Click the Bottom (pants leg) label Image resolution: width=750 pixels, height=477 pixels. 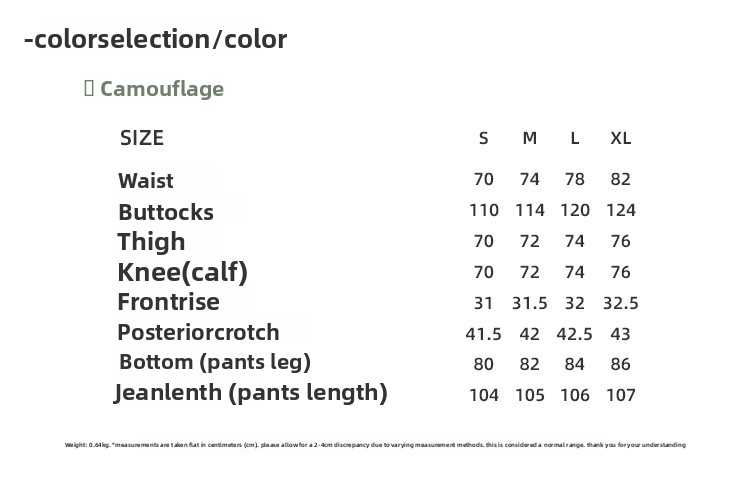coord(214,362)
